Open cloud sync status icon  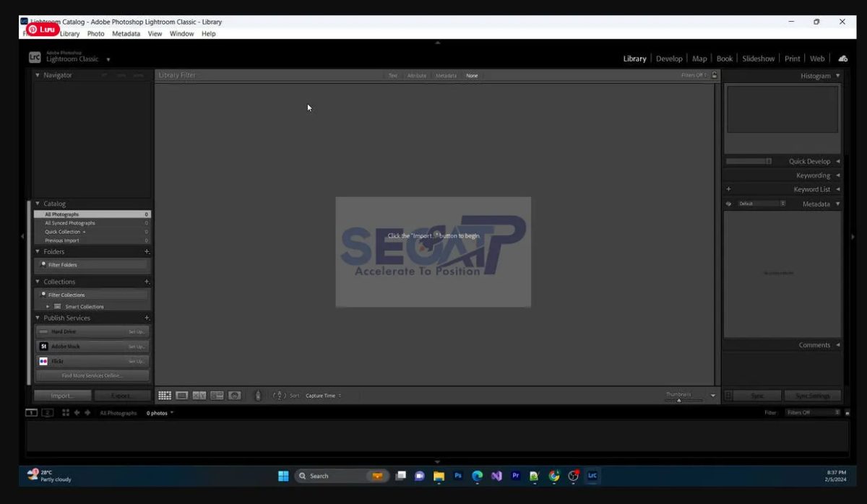tap(842, 58)
